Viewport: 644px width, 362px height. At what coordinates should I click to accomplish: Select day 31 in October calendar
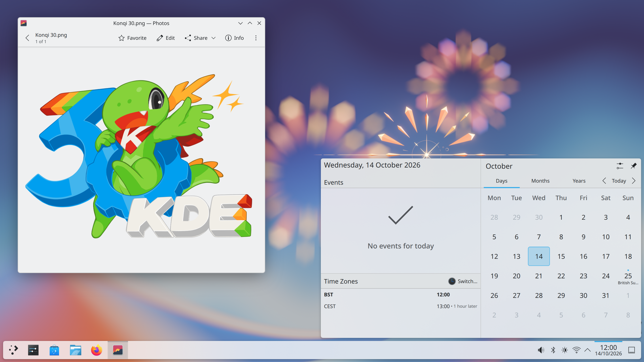click(x=606, y=295)
